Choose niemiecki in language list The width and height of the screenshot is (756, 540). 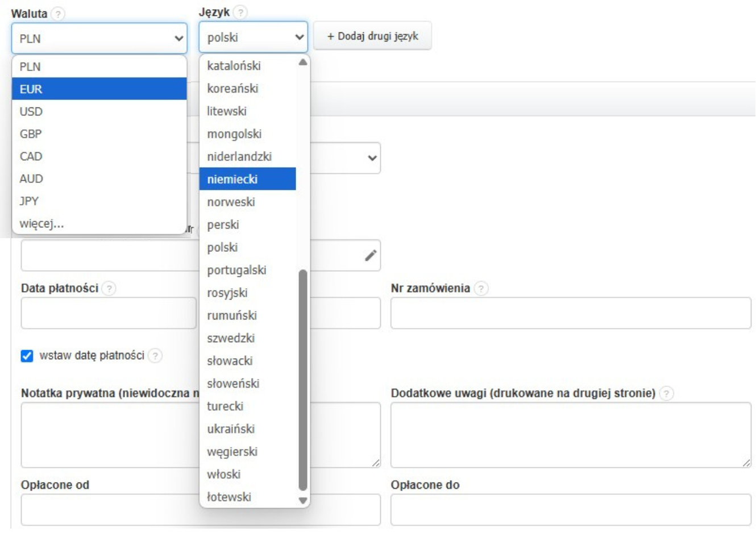tap(247, 179)
